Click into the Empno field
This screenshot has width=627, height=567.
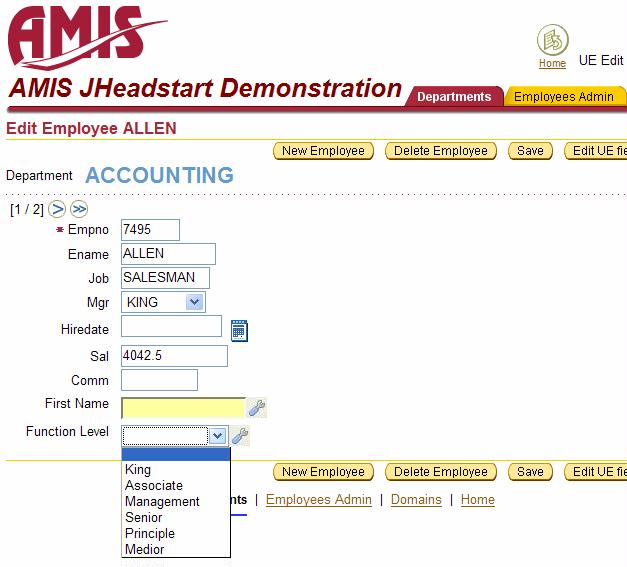pos(150,230)
